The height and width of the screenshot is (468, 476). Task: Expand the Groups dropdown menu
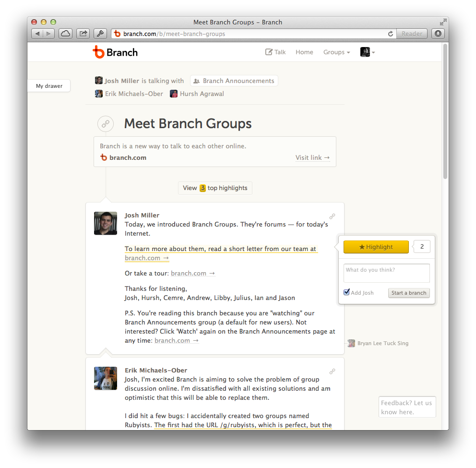click(336, 52)
